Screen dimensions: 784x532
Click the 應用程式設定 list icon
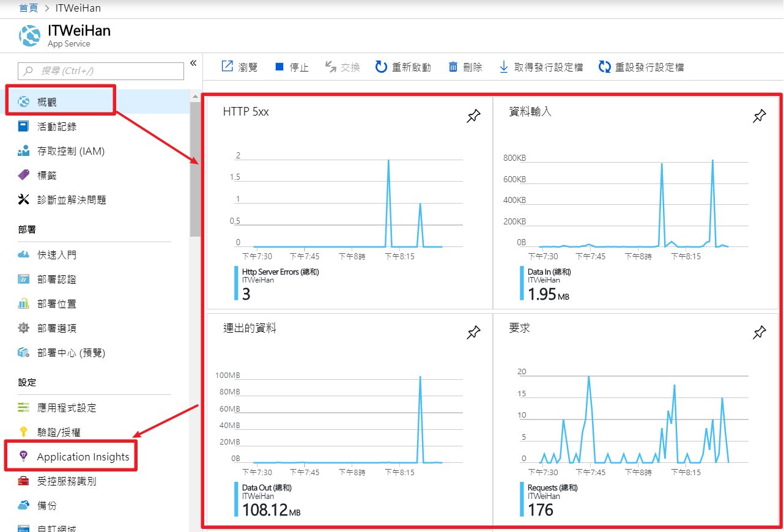[x=23, y=408]
